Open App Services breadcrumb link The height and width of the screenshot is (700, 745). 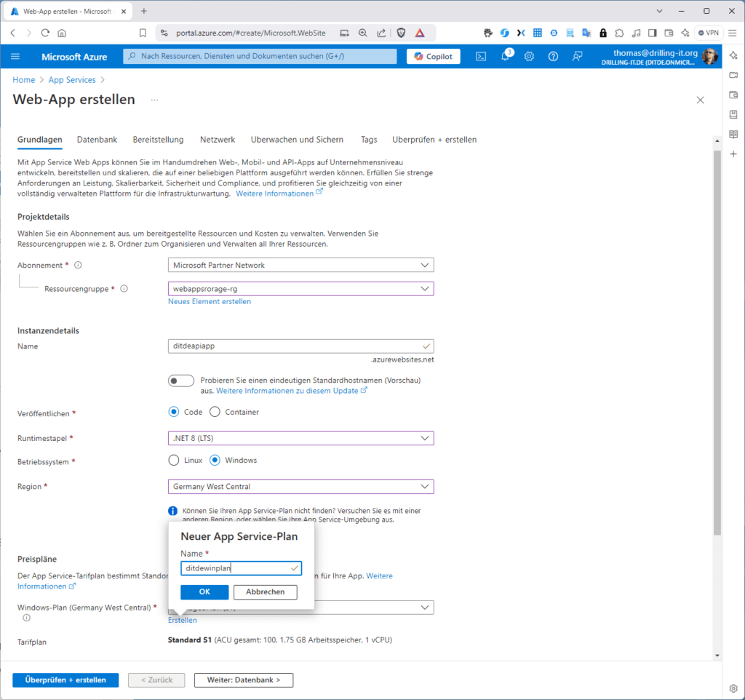[72, 80]
